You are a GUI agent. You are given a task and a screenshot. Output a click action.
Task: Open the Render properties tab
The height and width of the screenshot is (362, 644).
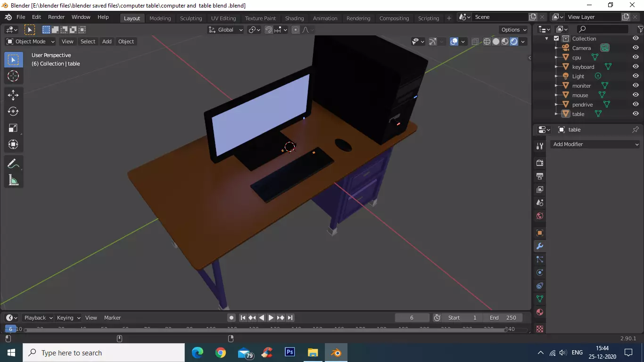[540, 163]
